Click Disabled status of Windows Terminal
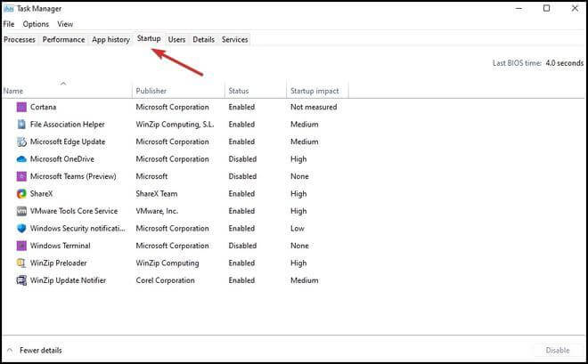 [x=242, y=246]
